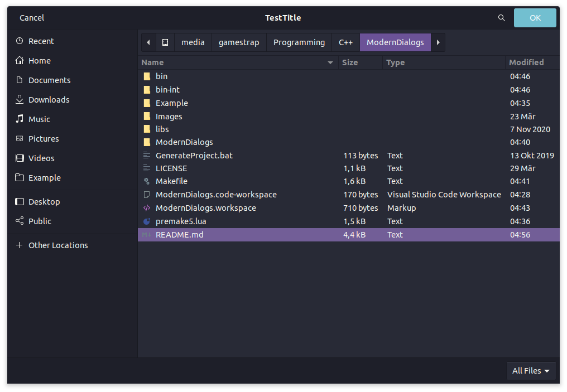Click the Recent clock icon in sidebar
The height and width of the screenshot is (392, 567).
pos(20,41)
